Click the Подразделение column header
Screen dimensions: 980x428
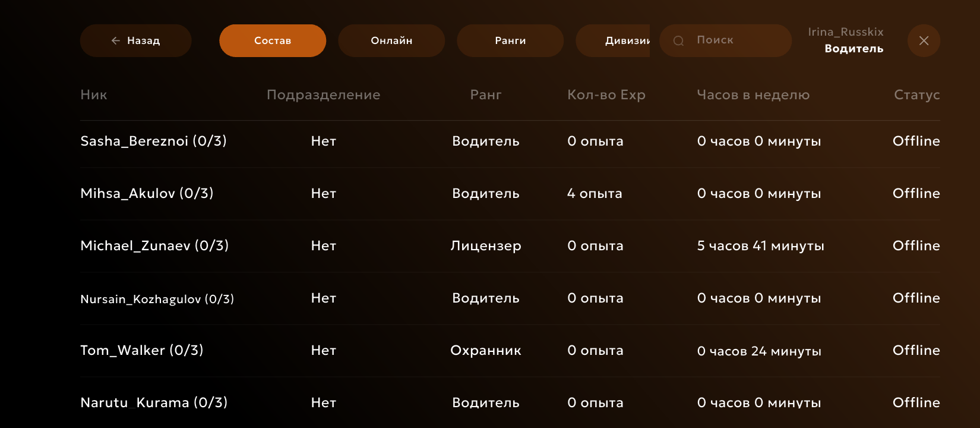tap(323, 95)
